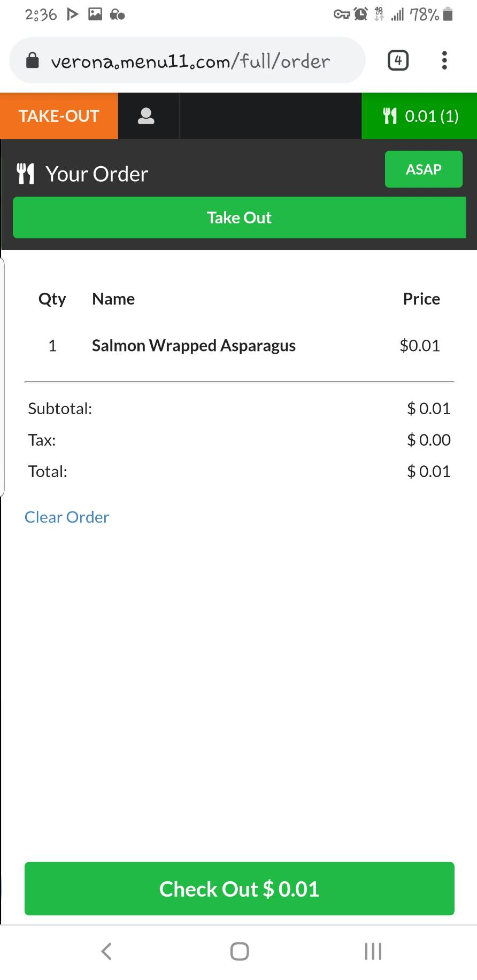Open the user account profile icon
This screenshot has height=980, width=477.
[146, 116]
